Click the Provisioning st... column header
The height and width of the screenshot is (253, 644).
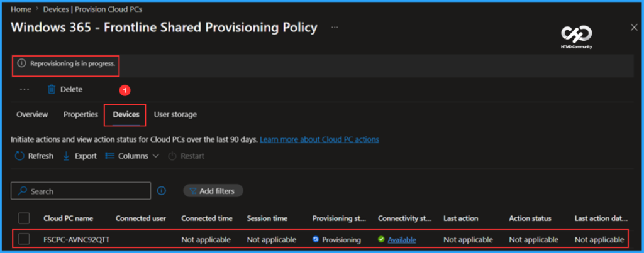339,218
